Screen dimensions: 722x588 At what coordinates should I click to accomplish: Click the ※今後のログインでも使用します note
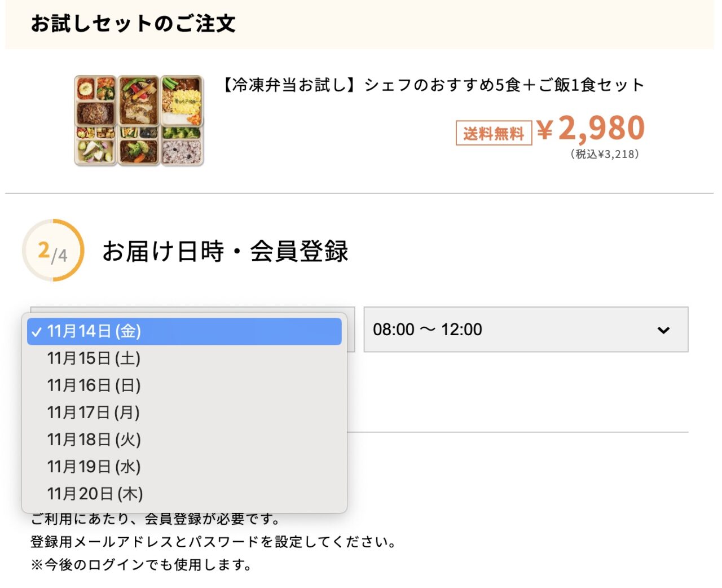[141, 565]
